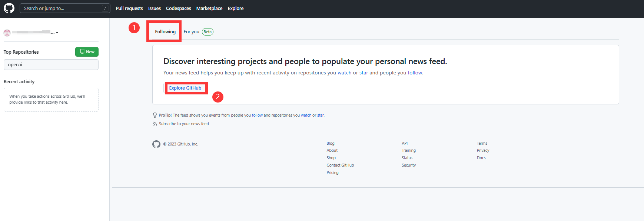644x221 pixels.
Task: Click the user avatar in sidebar
Action: click(x=7, y=33)
